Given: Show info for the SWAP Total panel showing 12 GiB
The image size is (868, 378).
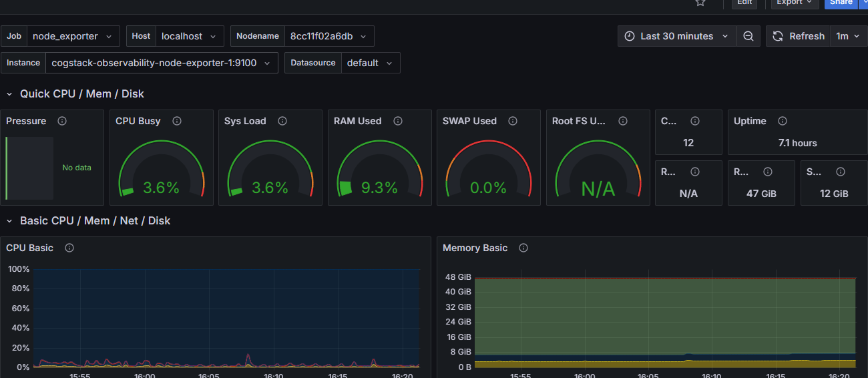Looking at the screenshot, I should (841, 172).
